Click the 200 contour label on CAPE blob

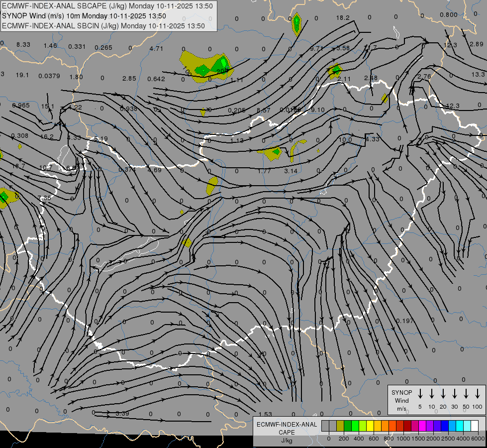pos(222,71)
